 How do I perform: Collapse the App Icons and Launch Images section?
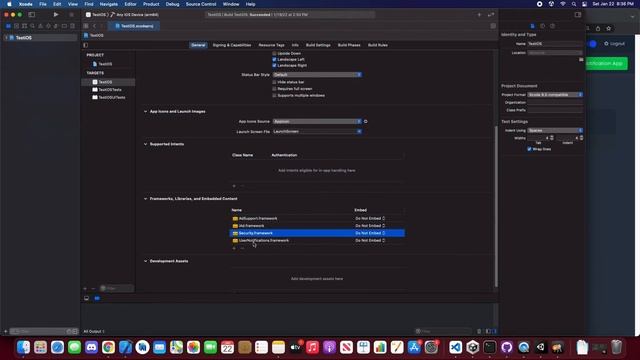[x=145, y=111]
